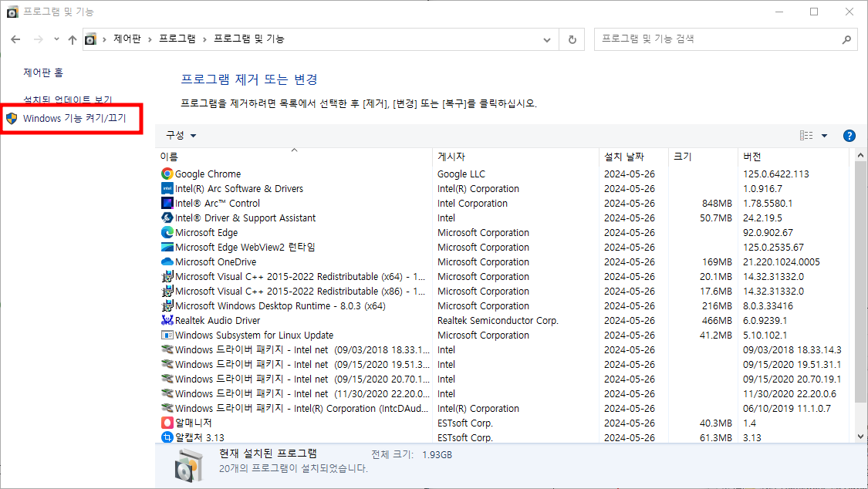Click version 5.10.102.1 cell
868x489 pixels.
tap(765, 336)
